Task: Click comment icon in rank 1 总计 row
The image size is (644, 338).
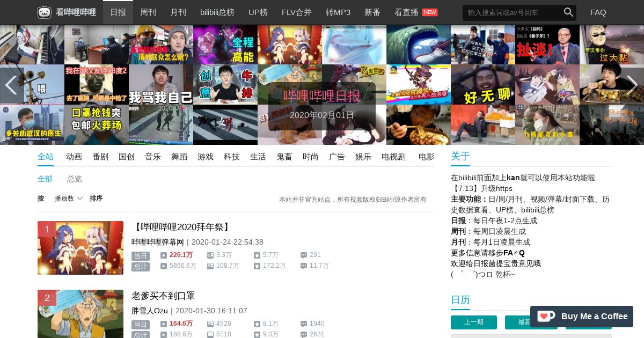Action: click(x=304, y=266)
